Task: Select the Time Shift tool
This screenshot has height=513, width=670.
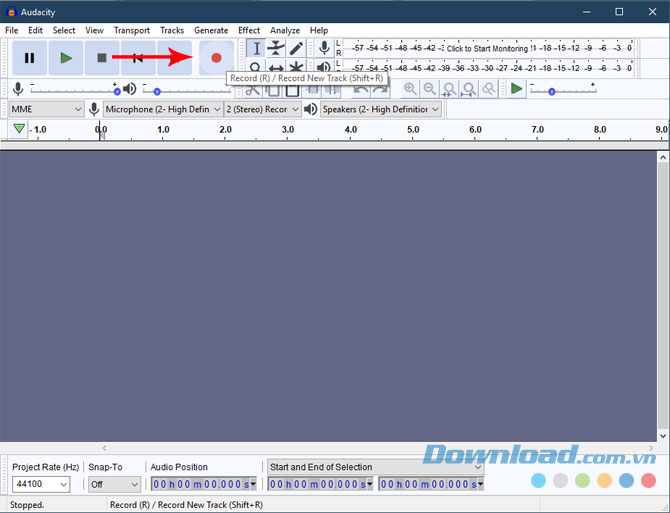Action: click(276, 66)
